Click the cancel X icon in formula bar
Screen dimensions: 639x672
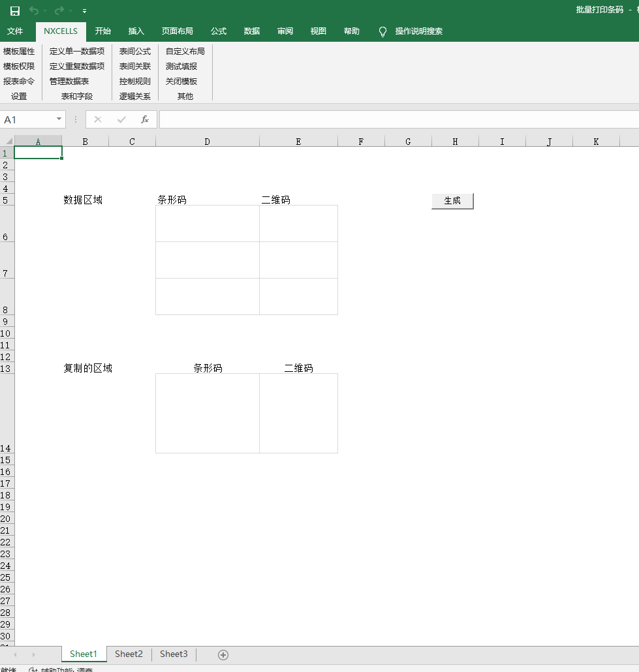click(x=98, y=119)
